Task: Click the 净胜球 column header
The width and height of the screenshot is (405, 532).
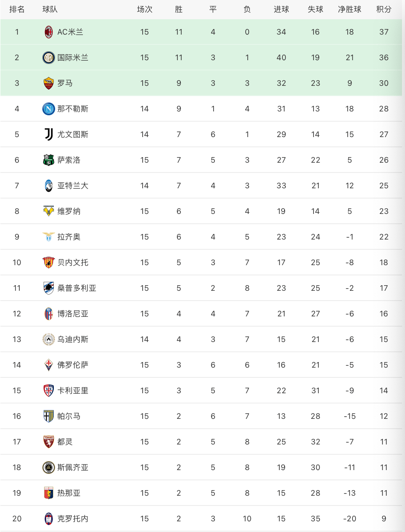Action: coord(349,9)
